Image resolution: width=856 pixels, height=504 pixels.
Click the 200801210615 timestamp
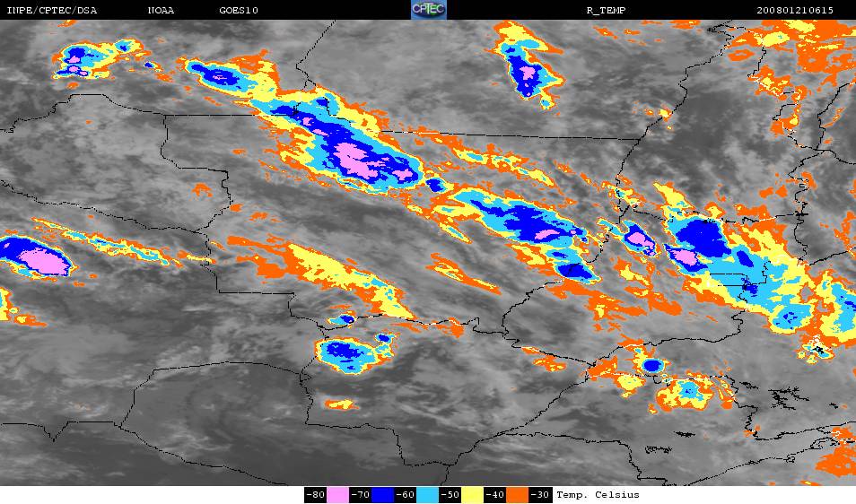[795, 11]
